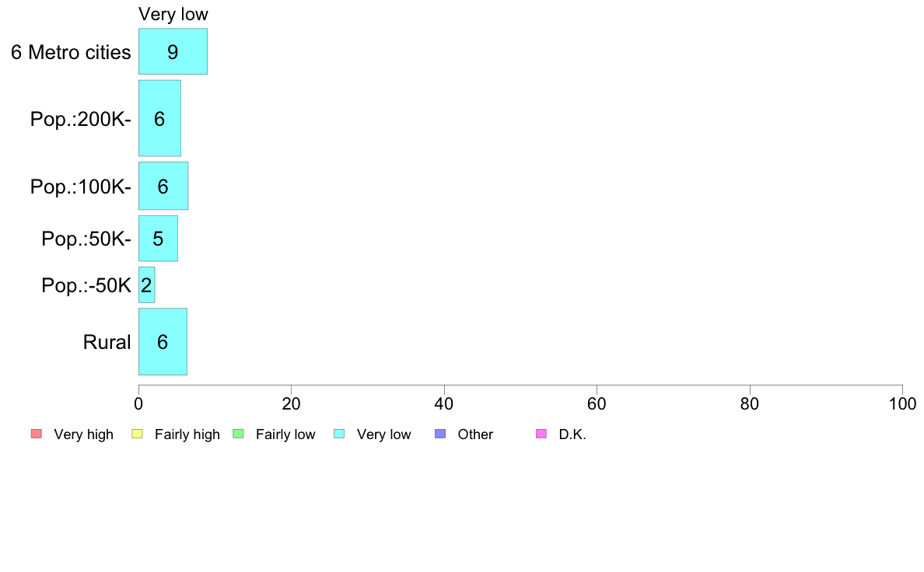The image size is (924, 572).
Task: Click the 40 tick label on axis
Action: tap(444, 403)
